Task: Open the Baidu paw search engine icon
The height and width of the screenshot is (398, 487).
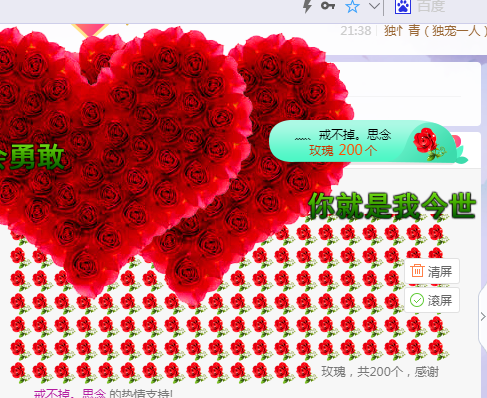Action: (403, 6)
